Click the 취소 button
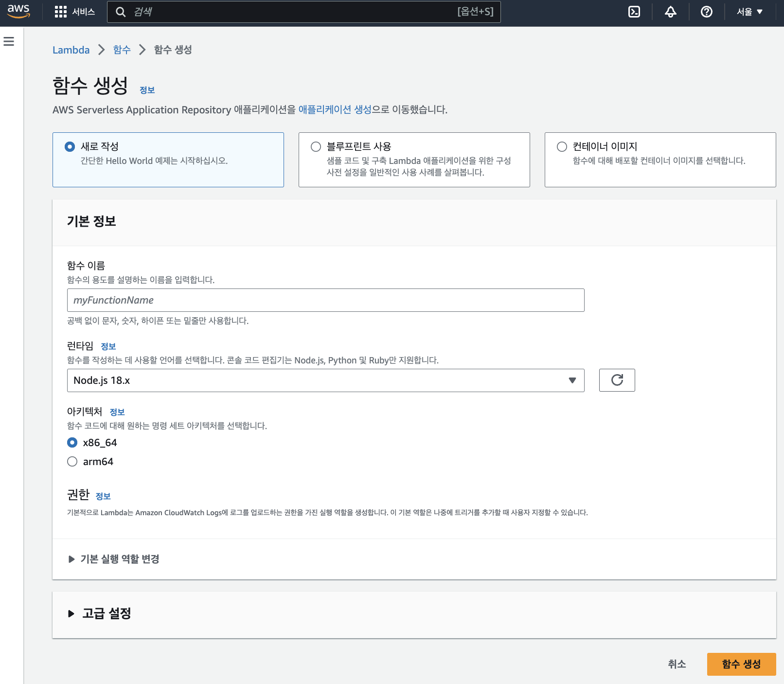Viewport: 784px width, 684px height. coord(677,664)
